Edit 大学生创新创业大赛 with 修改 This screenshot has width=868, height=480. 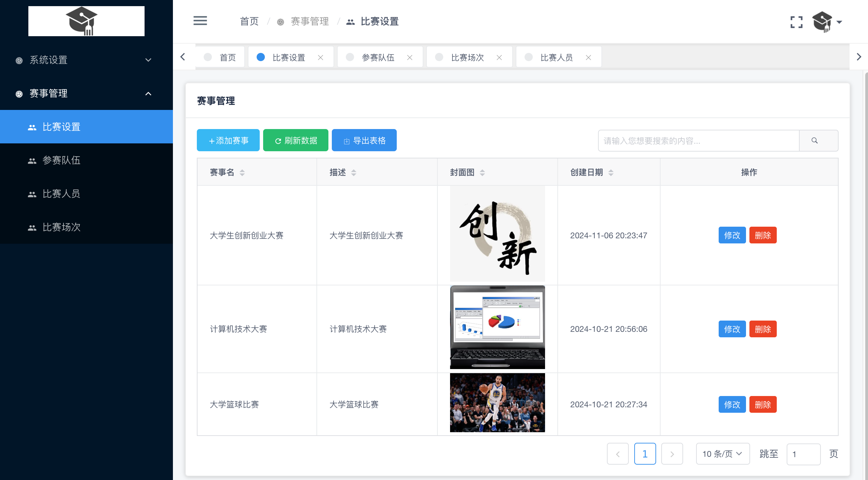point(732,235)
